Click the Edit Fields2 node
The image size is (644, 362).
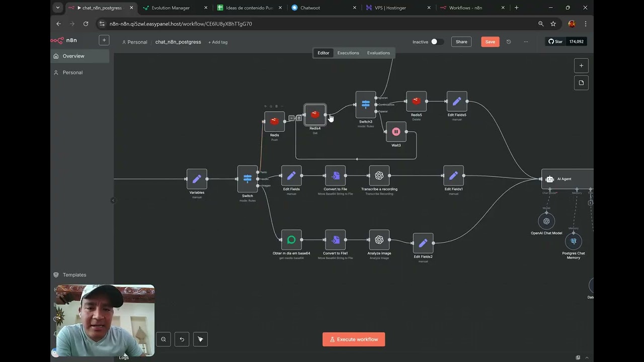click(x=423, y=243)
